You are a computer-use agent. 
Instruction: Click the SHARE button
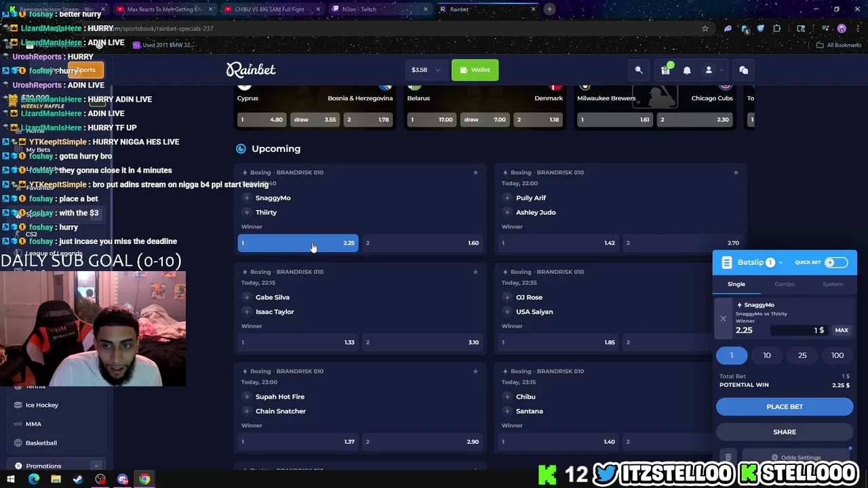click(785, 432)
